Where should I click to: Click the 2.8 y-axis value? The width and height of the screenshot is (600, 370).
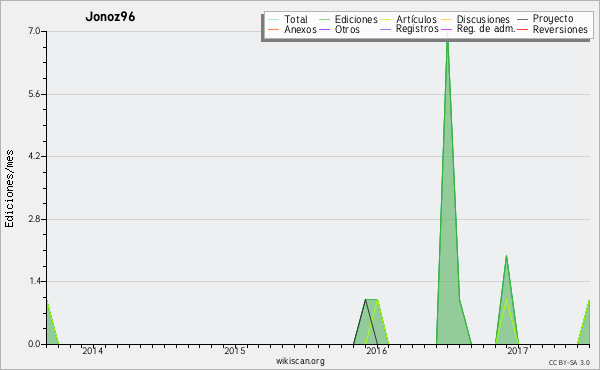[34, 219]
